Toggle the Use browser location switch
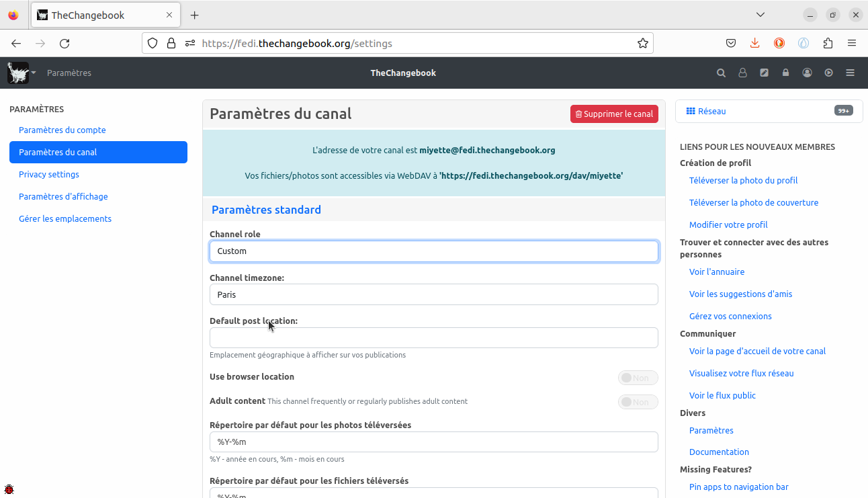Image resolution: width=868 pixels, height=498 pixels. (x=637, y=378)
